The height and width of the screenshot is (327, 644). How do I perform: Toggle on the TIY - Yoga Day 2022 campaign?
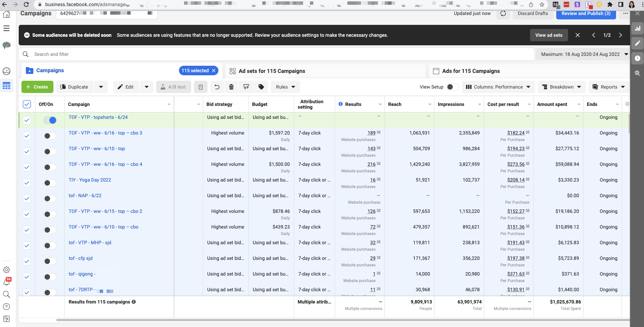pos(50,183)
